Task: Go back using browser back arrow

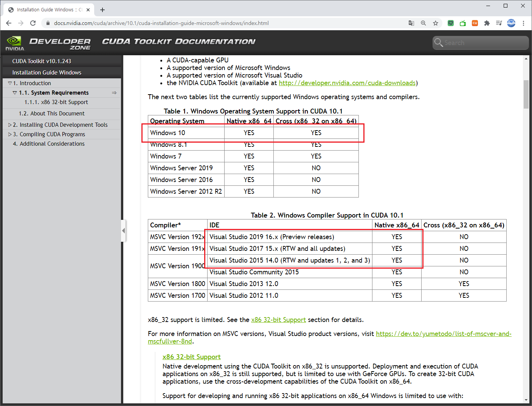Action: [9, 23]
